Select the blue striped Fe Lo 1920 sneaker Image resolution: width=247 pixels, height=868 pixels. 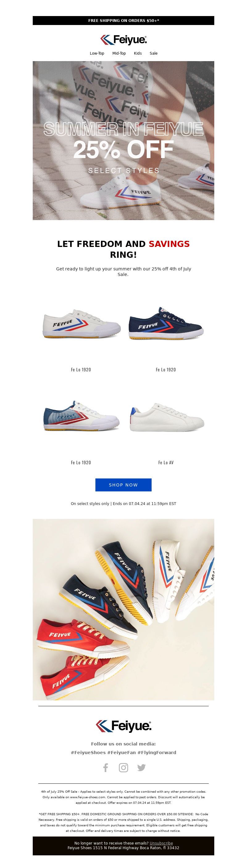click(81, 416)
